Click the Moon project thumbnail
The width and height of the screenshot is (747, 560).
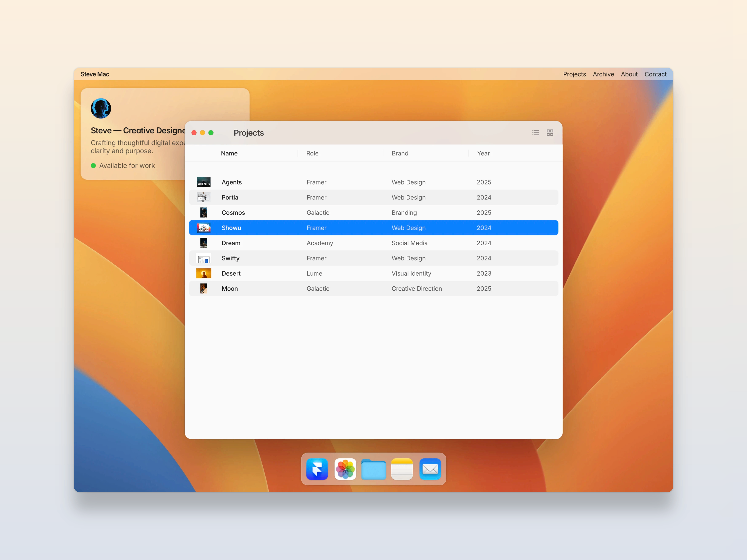click(204, 288)
